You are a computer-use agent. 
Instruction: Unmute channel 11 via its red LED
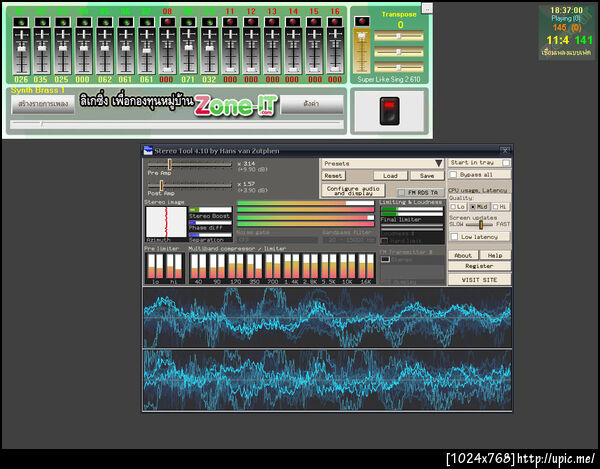coord(230,22)
